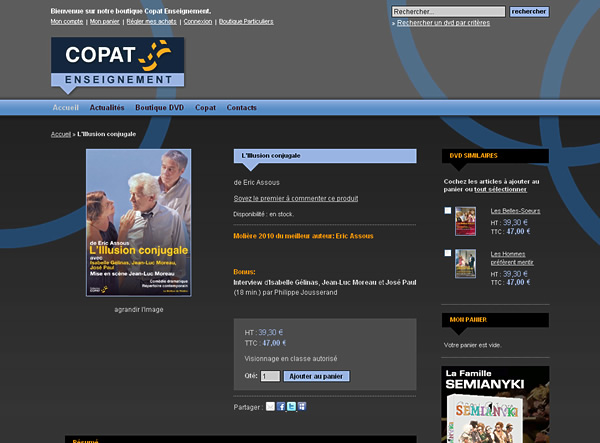Open the Les Belles-Soeurs title link
600x443 pixels.
tap(515, 211)
